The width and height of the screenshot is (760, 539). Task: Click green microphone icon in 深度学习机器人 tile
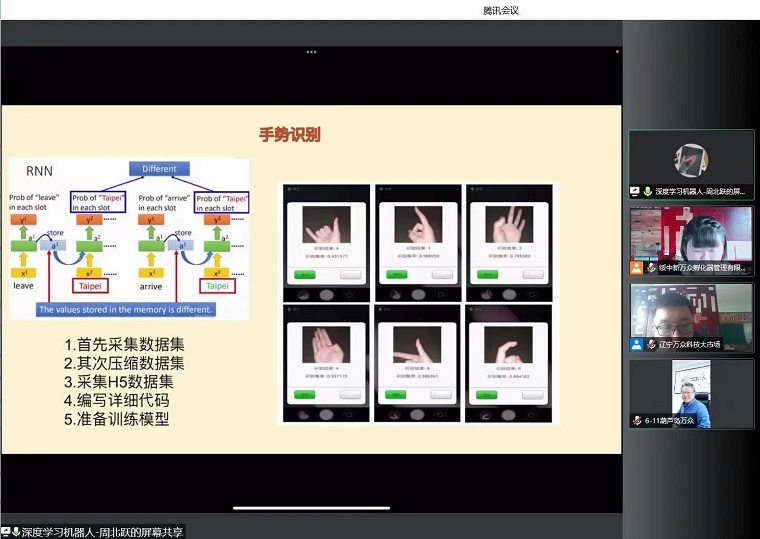tap(647, 191)
